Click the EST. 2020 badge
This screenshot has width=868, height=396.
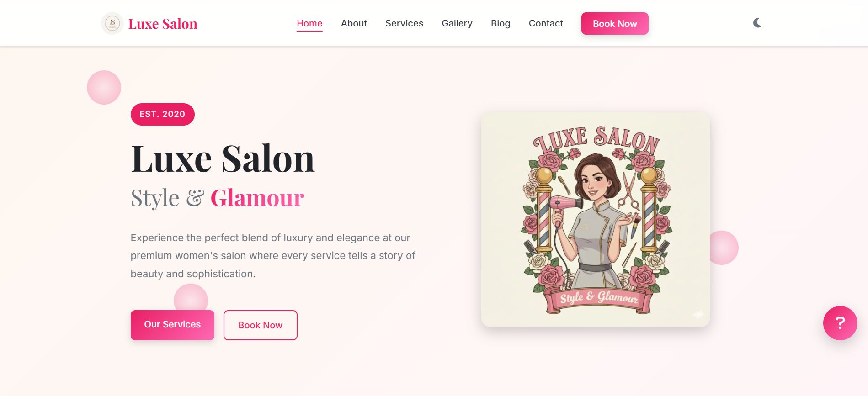coord(162,114)
